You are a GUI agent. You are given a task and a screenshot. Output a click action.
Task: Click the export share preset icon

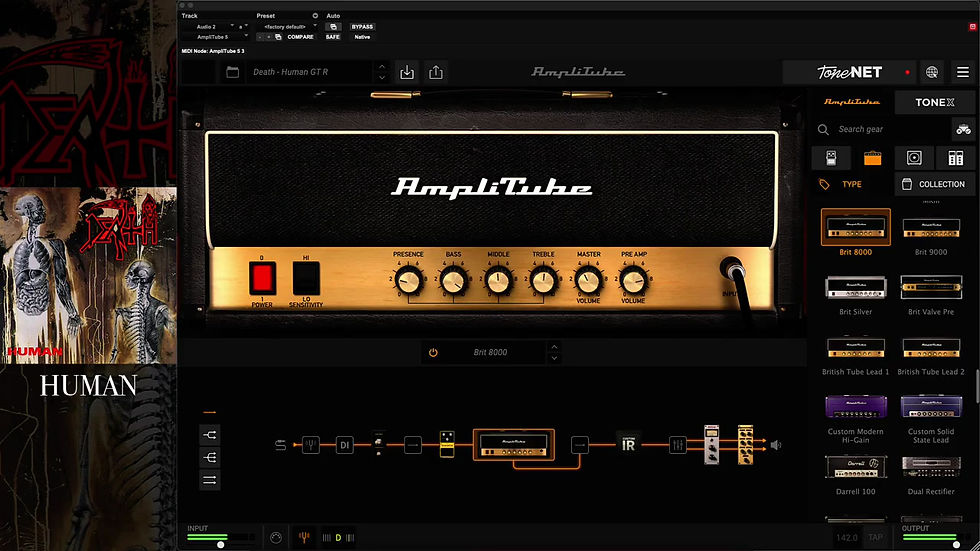[436, 72]
